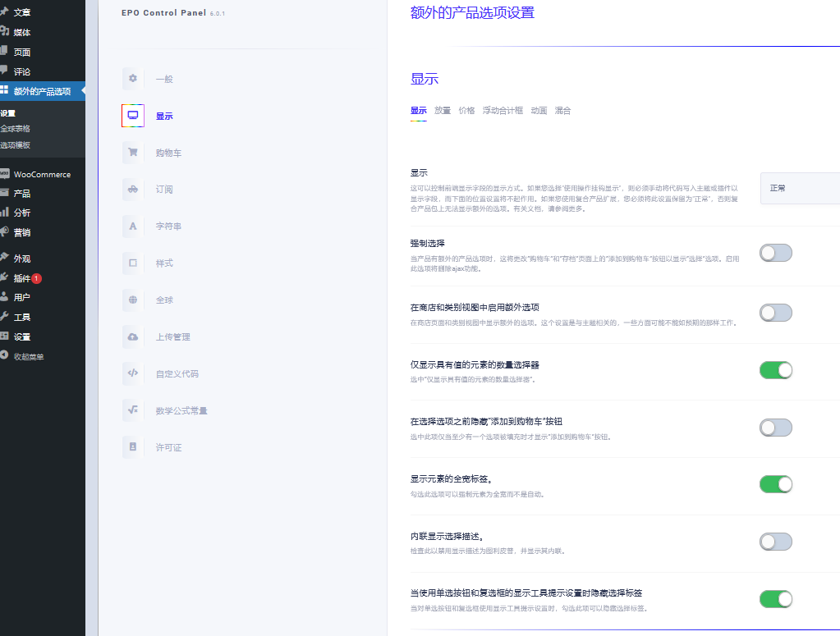Image resolution: width=840 pixels, height=636 pixels.
Task: Open the 许可证 license icon
Action: point(133,447)
